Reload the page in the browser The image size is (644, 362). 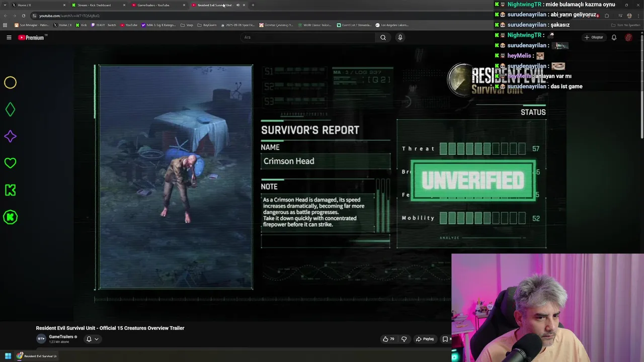pyautogui.click(x=23, y=16)
